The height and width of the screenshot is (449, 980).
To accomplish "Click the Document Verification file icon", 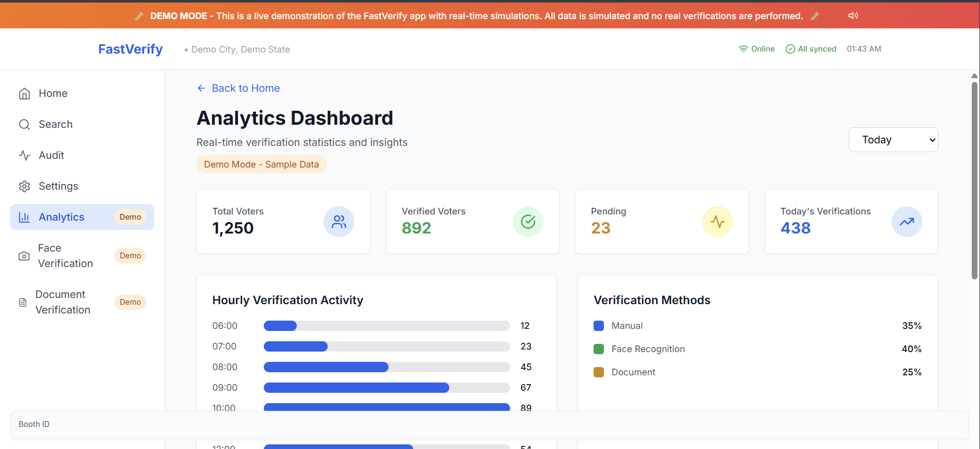I will coord(23,302).
